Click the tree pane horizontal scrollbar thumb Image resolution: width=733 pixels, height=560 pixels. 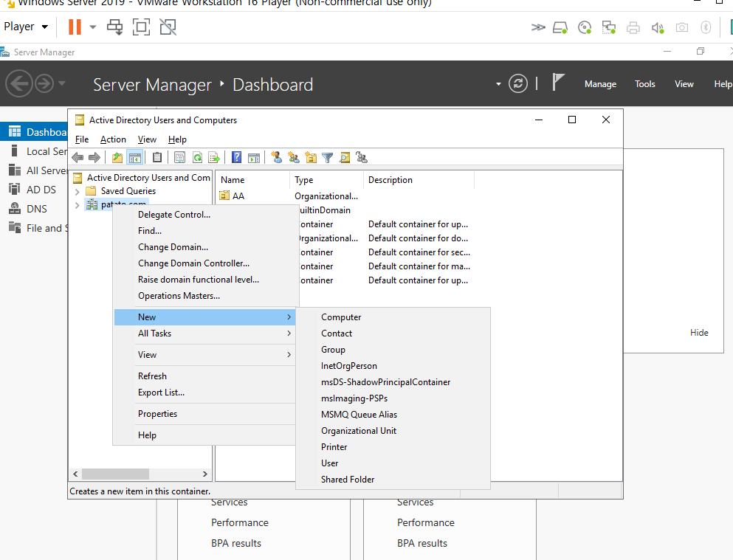point(115,474)
